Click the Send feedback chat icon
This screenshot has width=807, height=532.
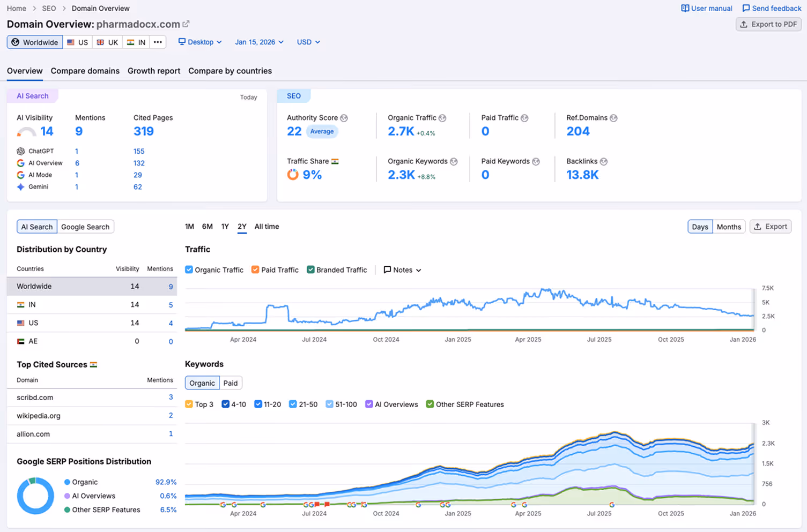746,9
